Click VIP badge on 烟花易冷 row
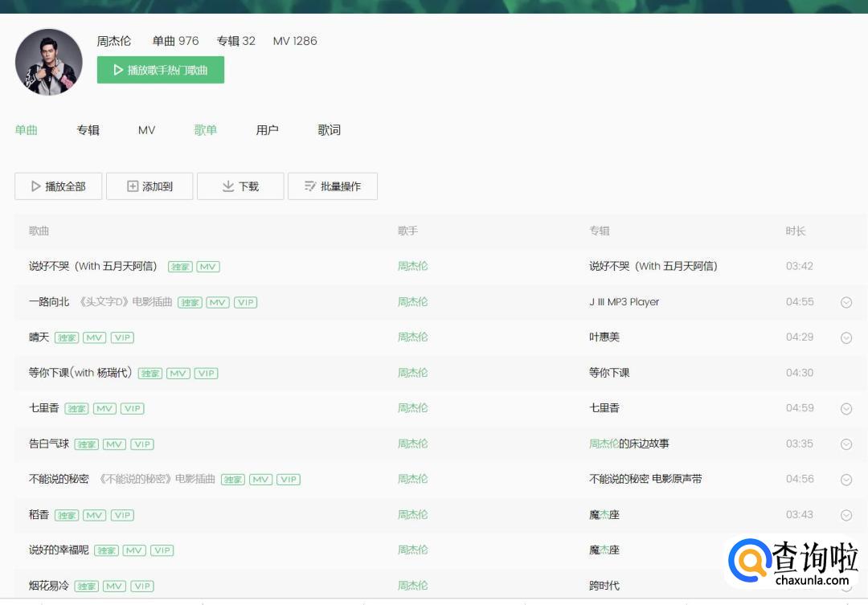 click(142, 587)
